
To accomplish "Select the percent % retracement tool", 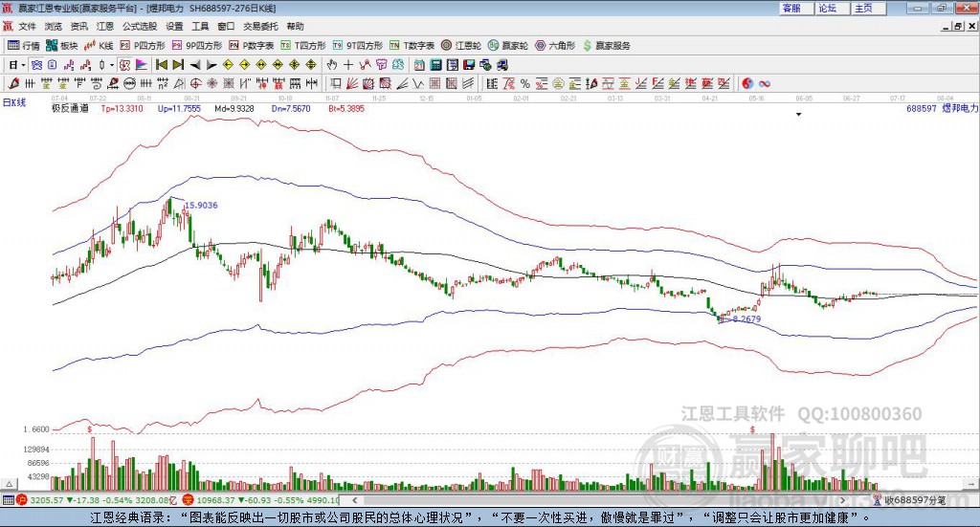I will click(x=525, y=83).
